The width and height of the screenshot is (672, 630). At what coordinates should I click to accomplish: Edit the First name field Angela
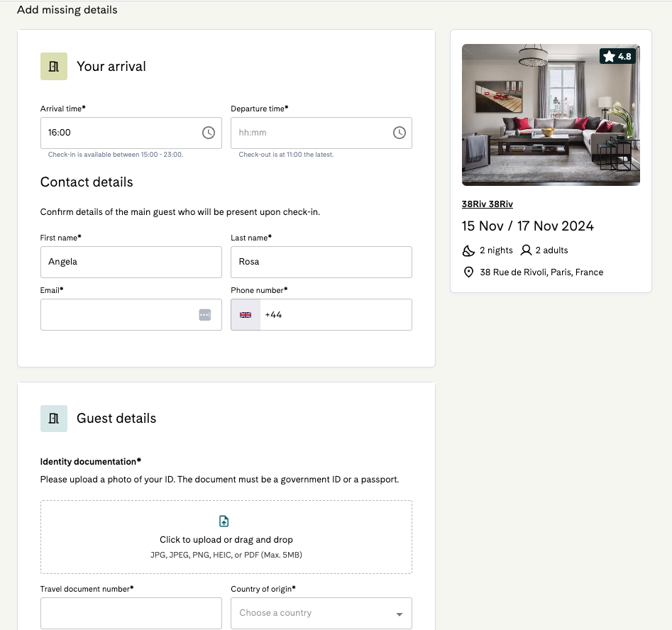coord(131,262)
